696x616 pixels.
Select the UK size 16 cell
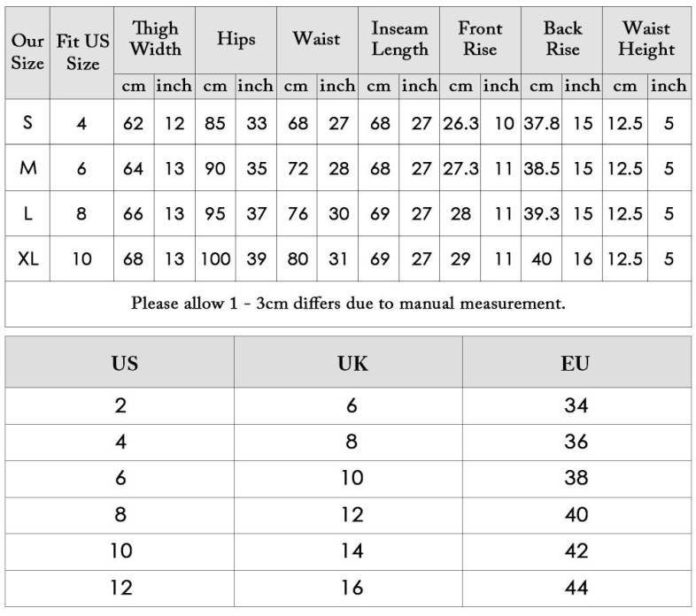(x=352, y=588)
